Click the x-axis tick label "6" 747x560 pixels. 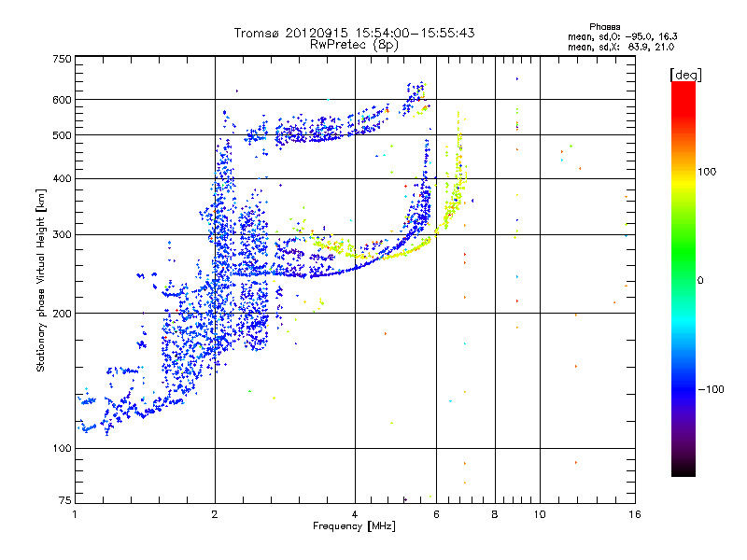[436, 514]
